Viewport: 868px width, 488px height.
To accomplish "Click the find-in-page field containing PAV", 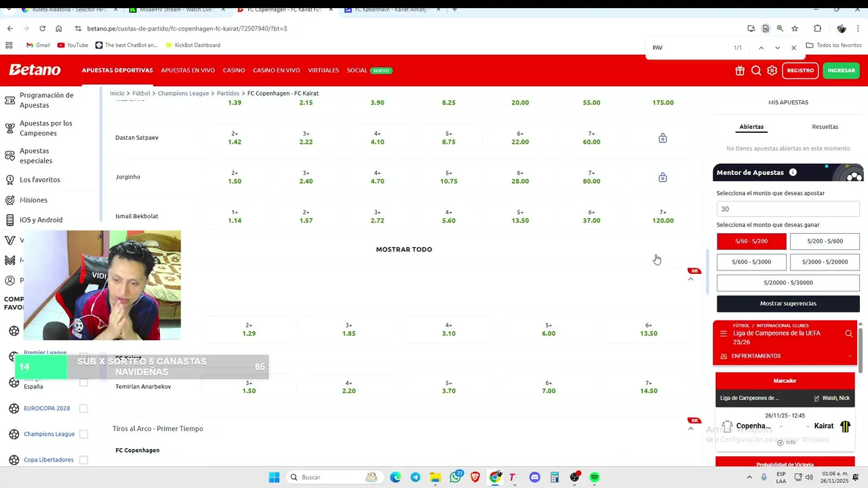I will (x=688, y=48).
